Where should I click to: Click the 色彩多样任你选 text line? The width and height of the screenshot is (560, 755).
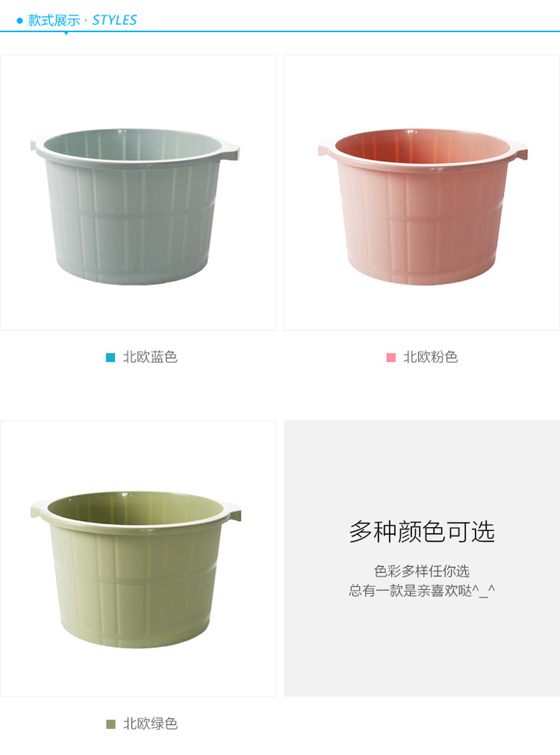click(x=422, y=571)
